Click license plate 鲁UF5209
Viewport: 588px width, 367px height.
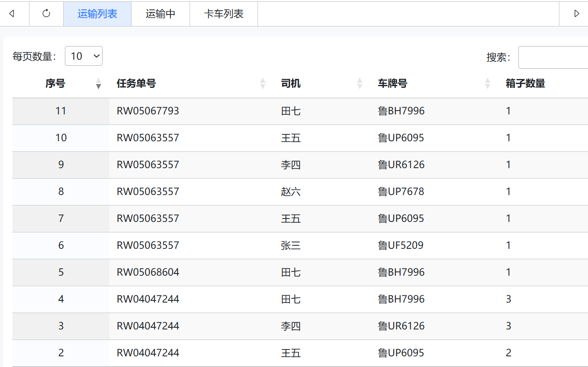click(x=401, y=245)
